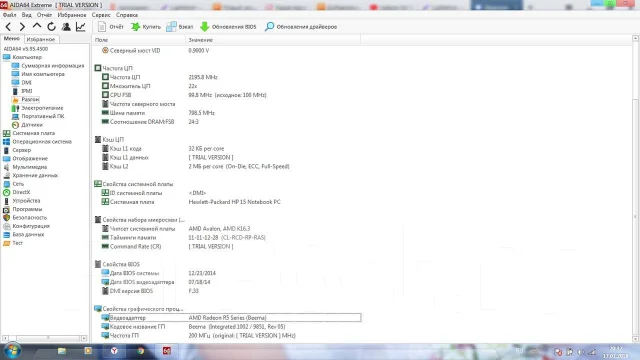This screenshot has height=360, width=640.
Task: Click the AIDA64 taskbar icon
Action: coord(167,351)
